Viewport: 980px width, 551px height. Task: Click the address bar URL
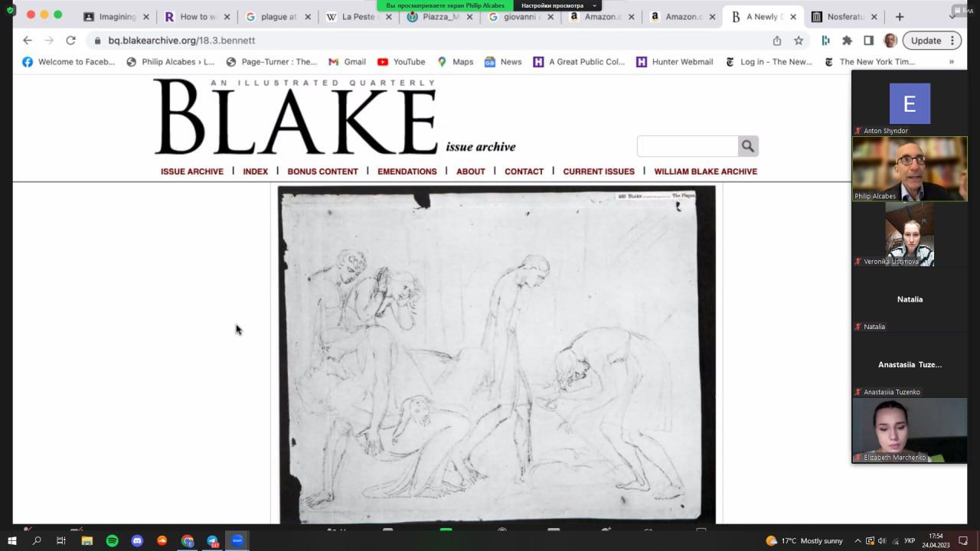tap(181, 41)
